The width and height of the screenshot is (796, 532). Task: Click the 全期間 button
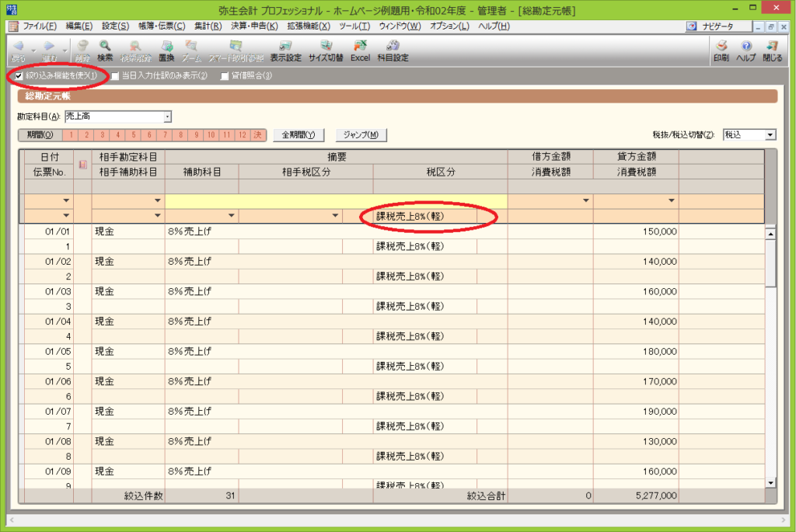coord(298,134)
